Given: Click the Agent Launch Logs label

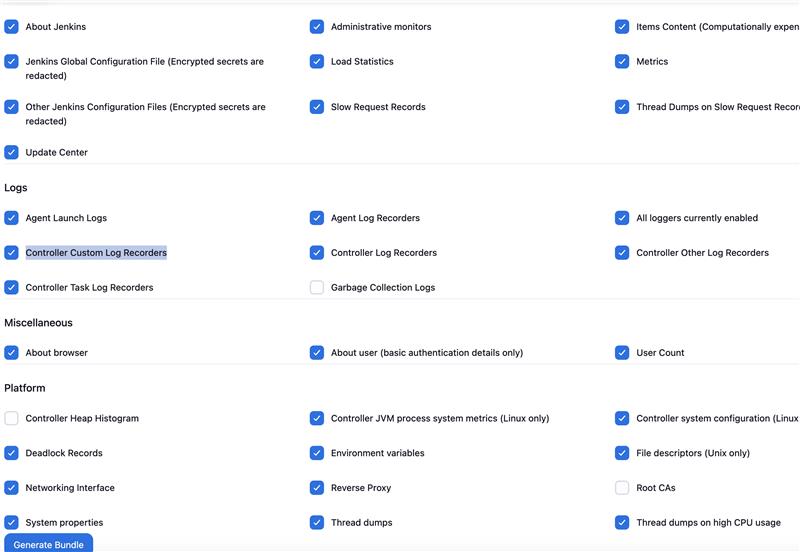Looking at the screenshot, I should [x=66, y=218].
